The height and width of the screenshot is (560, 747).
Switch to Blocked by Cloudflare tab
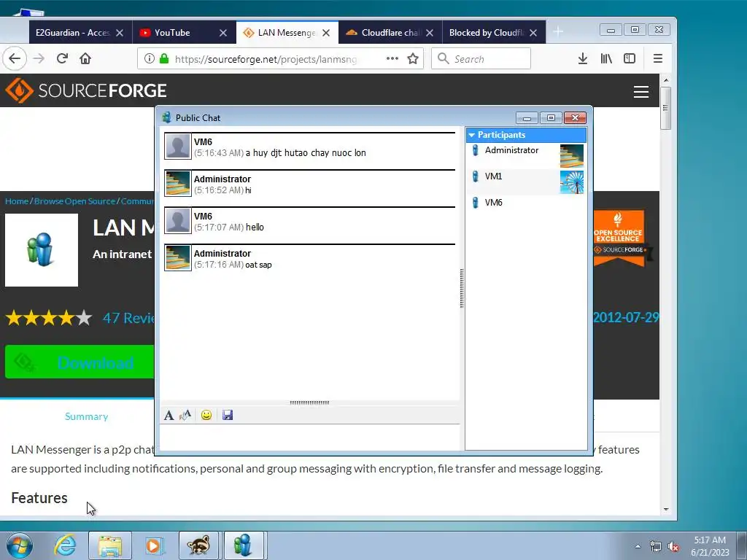pos(487,32)
